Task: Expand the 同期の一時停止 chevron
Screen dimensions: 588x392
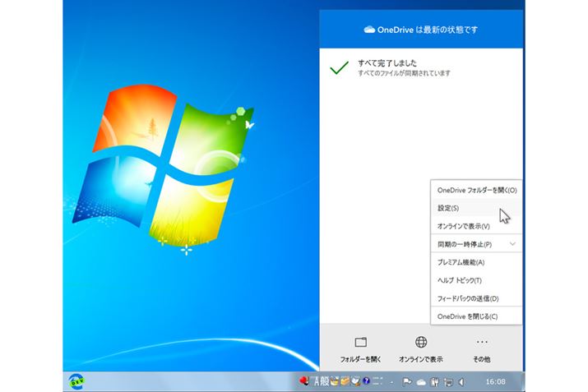Action: 512,244
